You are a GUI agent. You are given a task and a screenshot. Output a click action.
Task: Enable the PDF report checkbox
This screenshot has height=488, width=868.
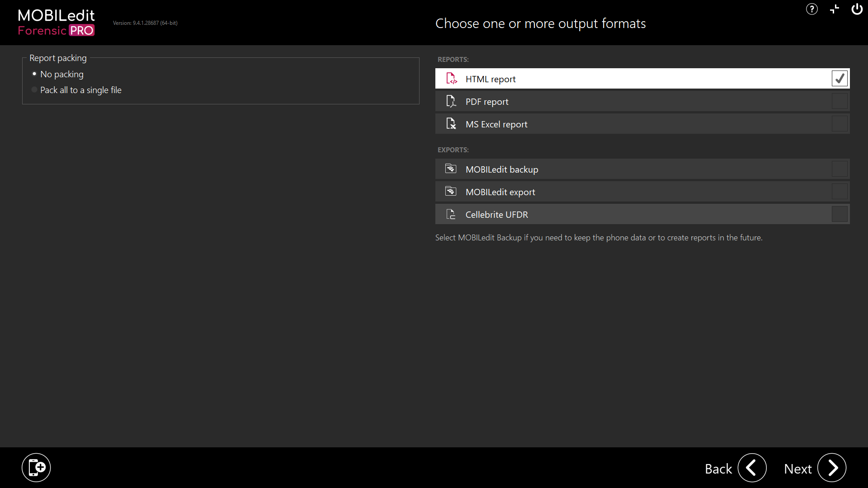[840, 101]
